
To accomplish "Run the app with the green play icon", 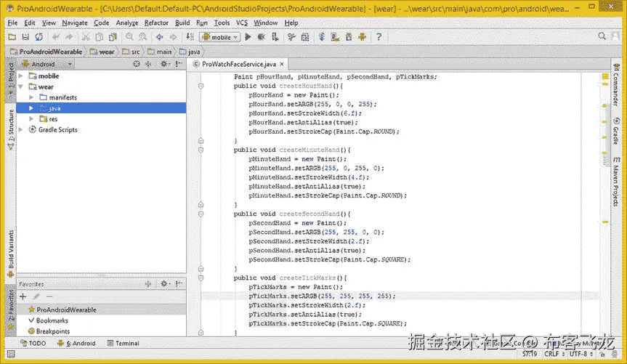I will (248, 37).
